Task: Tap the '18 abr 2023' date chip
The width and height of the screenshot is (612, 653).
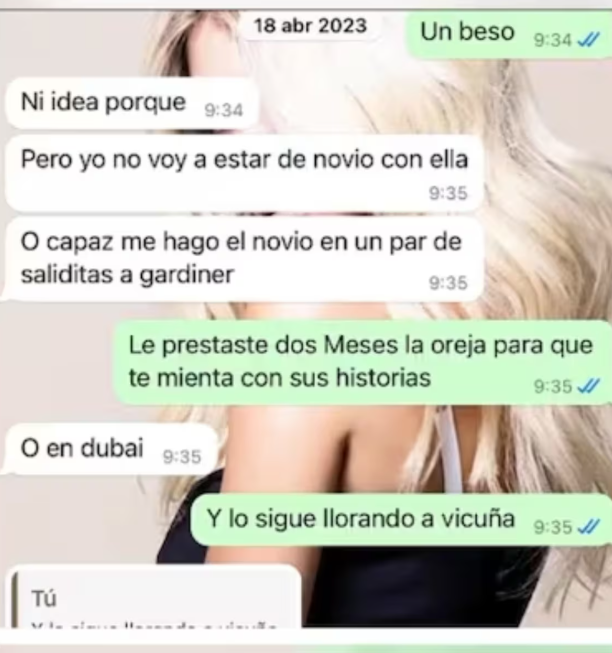Action: [x=310, y=26]
